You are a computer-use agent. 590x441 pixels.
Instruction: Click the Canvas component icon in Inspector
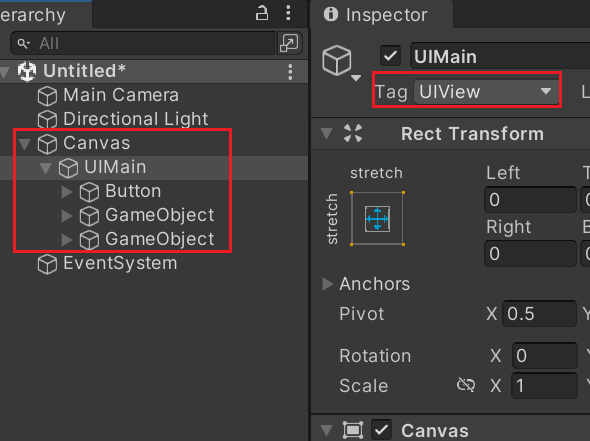(353, 430)
